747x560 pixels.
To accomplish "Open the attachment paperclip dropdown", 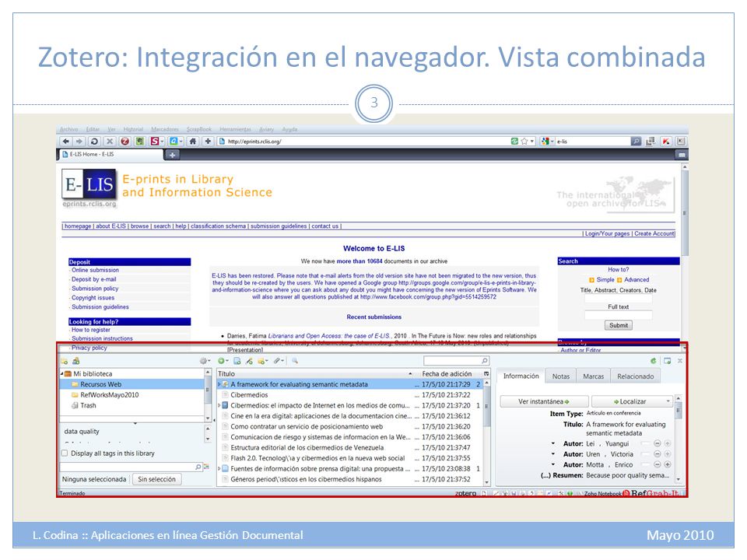I will [x=279, y=361].
